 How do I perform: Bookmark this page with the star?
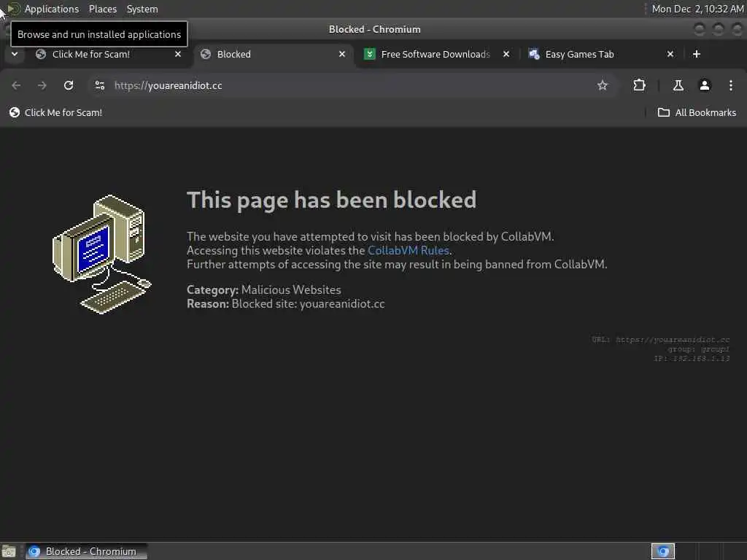tap(603, 85)
